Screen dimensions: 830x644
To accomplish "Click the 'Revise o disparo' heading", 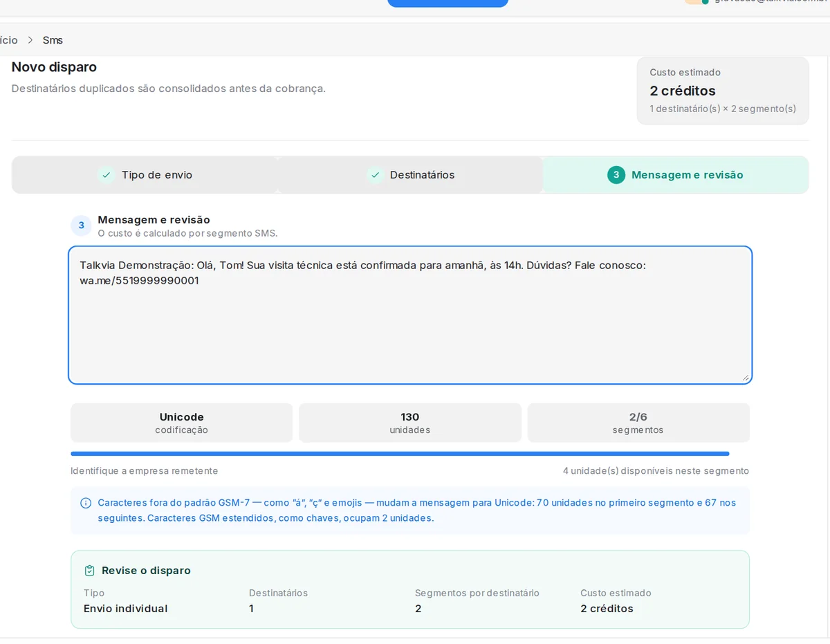I will [x=146, y=571].
